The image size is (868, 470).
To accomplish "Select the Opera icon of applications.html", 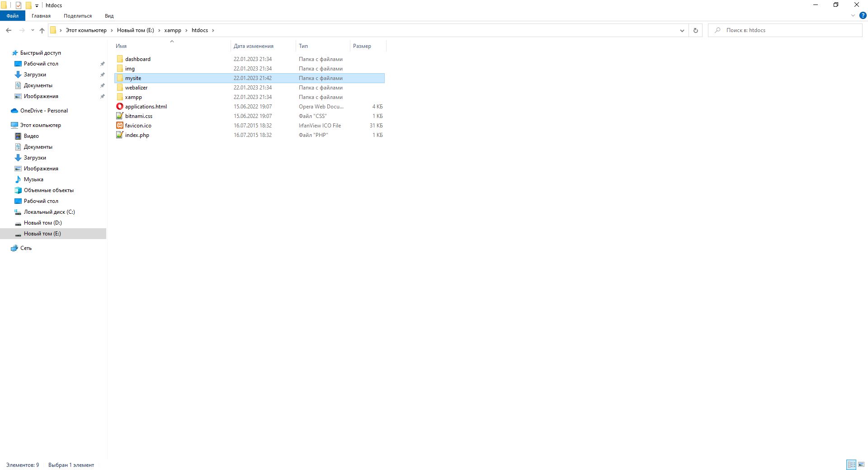I will [x=120, y=107].
